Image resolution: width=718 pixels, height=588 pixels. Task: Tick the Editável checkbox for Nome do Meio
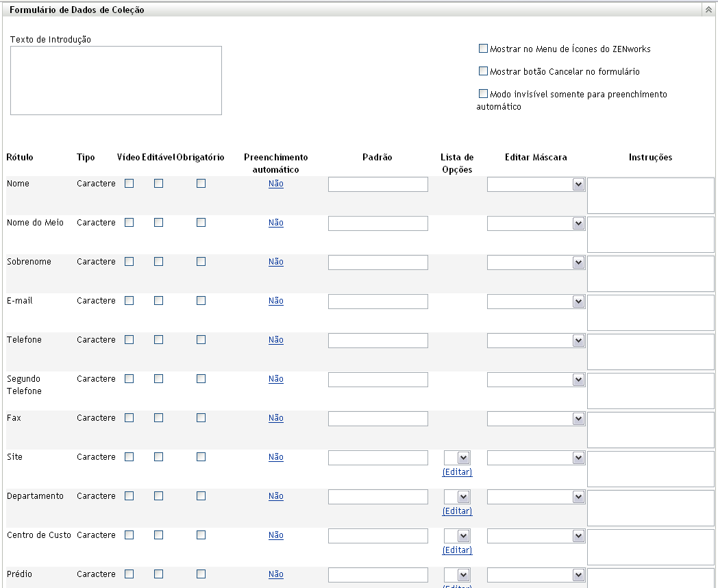click(x=158, y=223)
